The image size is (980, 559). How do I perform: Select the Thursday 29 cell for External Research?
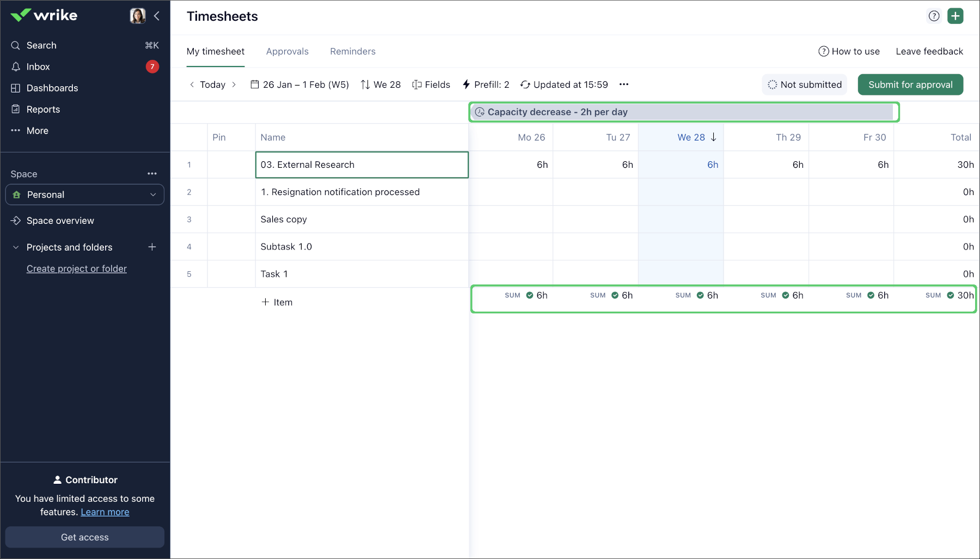pos(766,165)
